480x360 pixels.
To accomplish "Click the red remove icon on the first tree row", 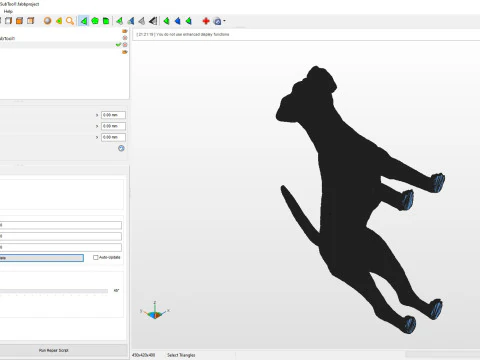I will pyautogui.click(x=125, y=38).
